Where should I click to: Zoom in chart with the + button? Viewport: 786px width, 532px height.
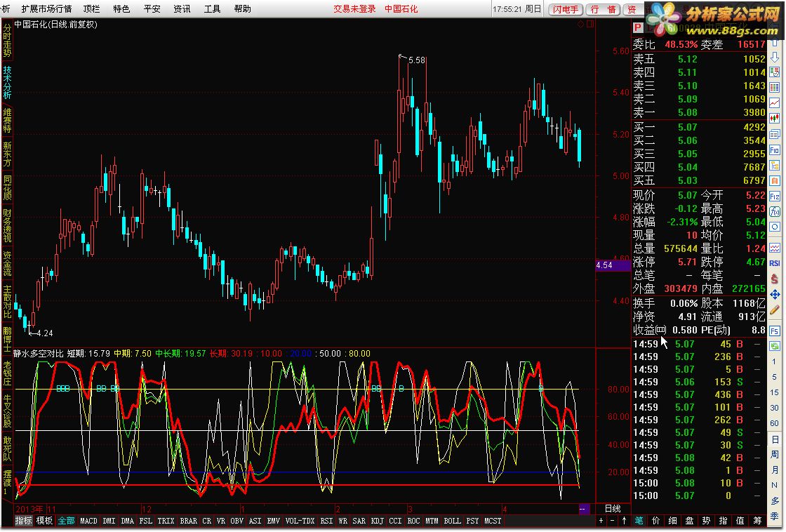601,521
